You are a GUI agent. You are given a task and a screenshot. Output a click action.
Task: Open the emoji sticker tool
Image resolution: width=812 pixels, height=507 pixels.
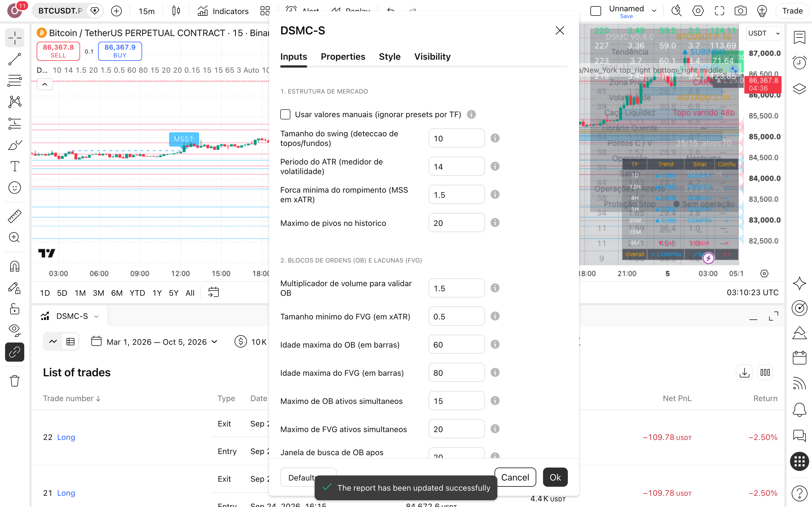tap(14, 187)
